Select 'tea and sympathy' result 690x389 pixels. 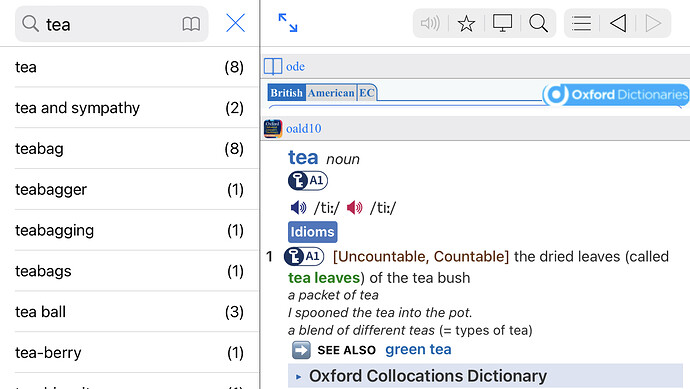[x=129, y=108]
